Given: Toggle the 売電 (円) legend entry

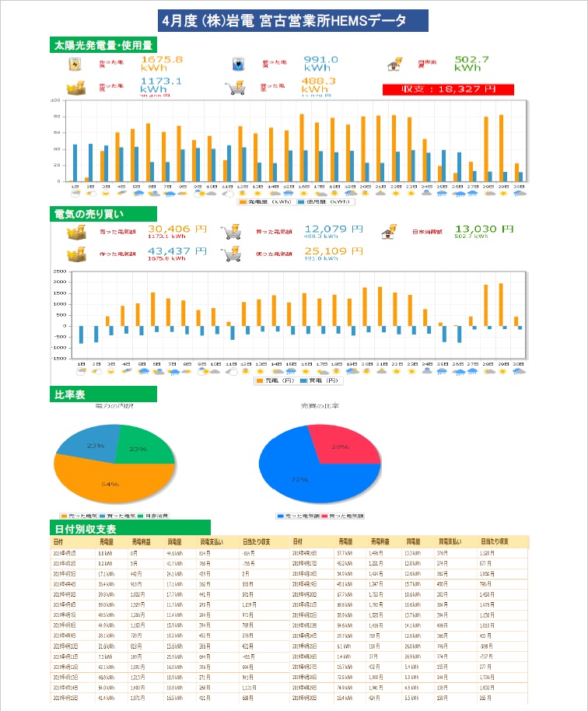Looking at the screenshot, I should coord(275,380).
